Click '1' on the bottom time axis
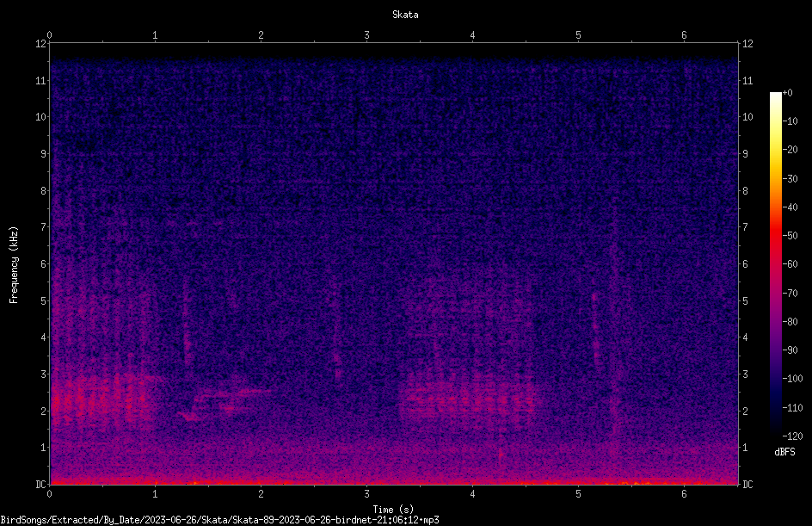This screenshot has height=526, width=812. 155,494
